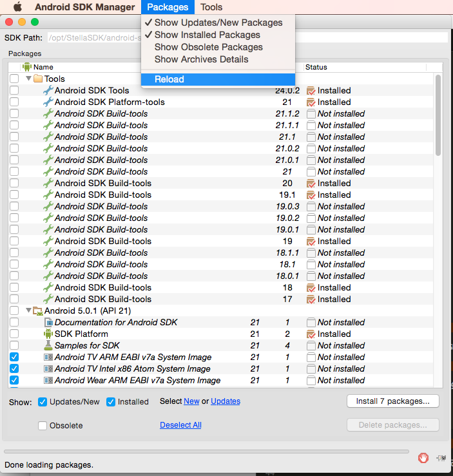The width and height of the screenshot is (453, 476).
Task: Click the SDK Platform android icon
Action: (x=48, y=334)
